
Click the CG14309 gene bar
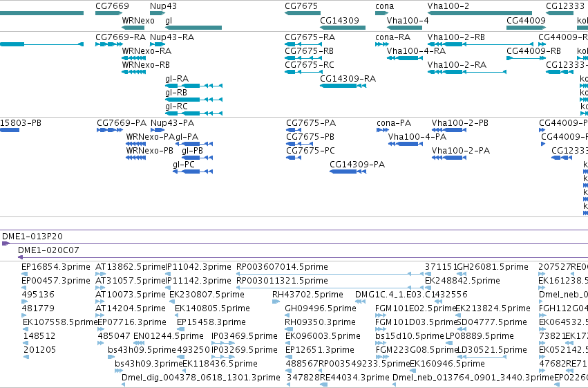pos(343,28)
